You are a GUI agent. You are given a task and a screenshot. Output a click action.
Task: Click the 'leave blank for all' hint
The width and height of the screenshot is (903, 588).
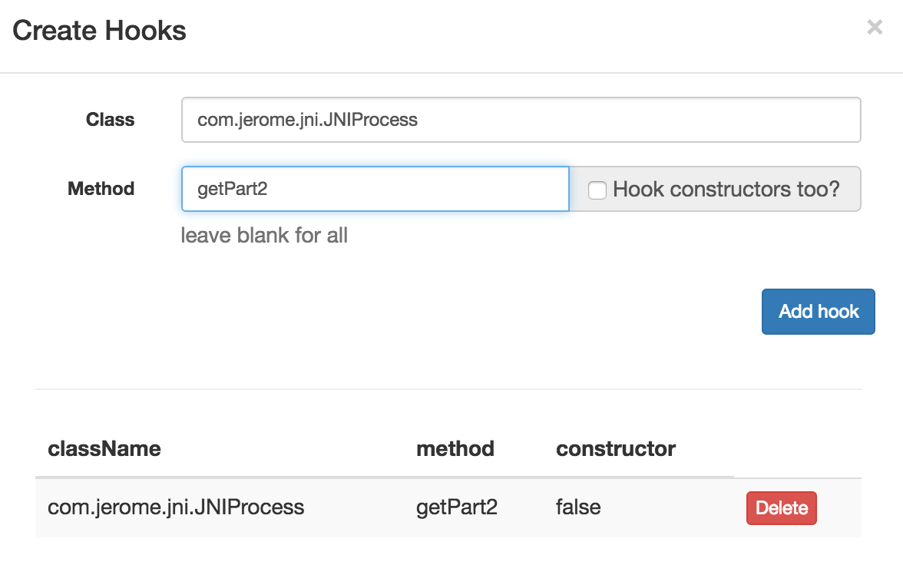pos(264,235)
